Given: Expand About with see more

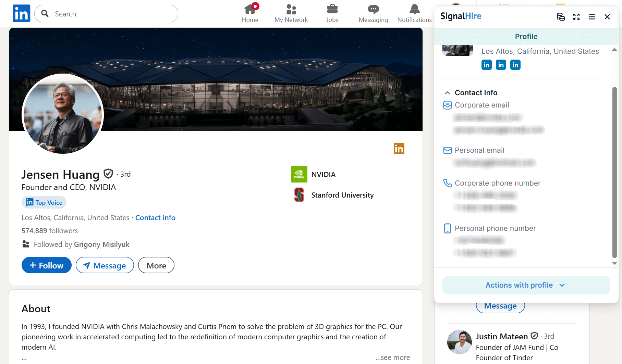Looking at the screenshot, I should click(393, 357).
